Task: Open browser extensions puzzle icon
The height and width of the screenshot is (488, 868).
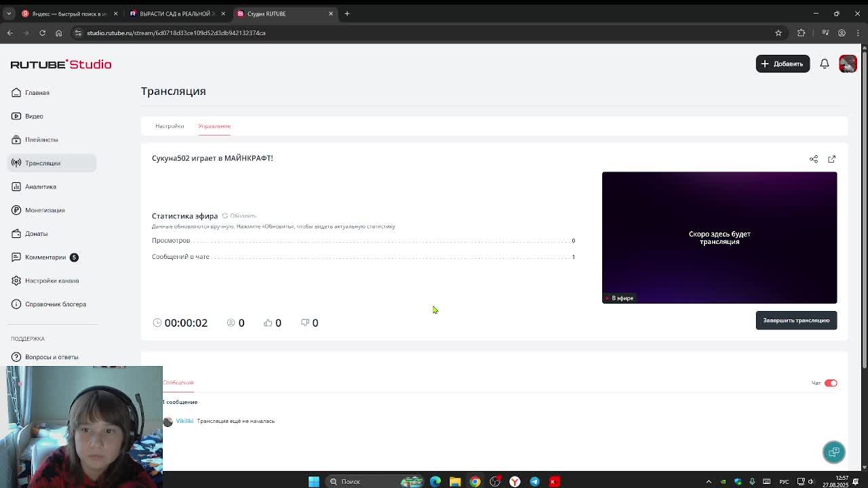Action: pyautogui.click(x=802, y=33)
